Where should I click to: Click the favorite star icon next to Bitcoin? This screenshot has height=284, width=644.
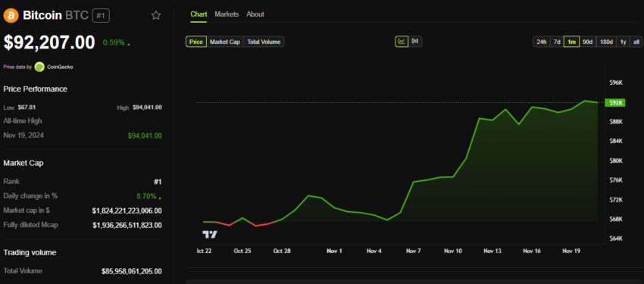coord(155,16)
